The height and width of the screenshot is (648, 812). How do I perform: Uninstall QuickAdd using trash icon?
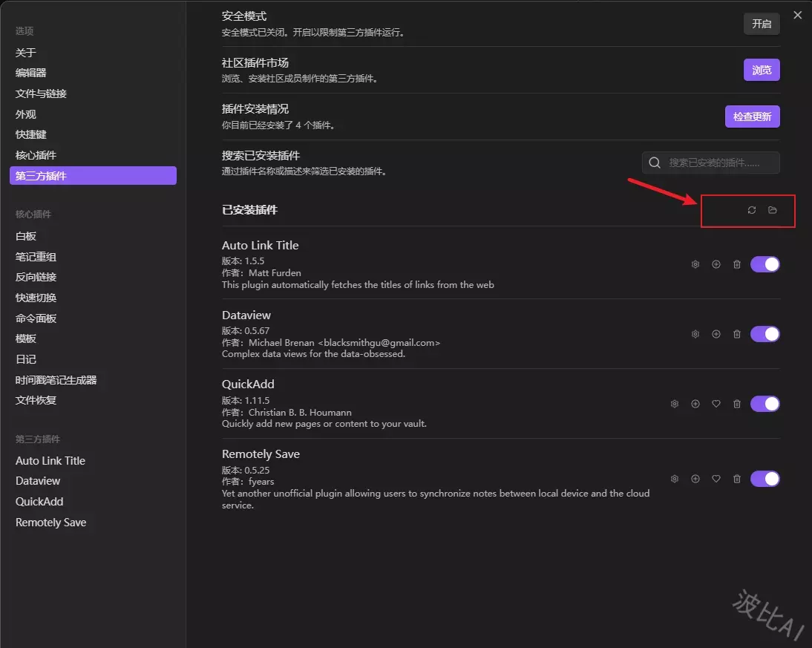tap(736, 404)
